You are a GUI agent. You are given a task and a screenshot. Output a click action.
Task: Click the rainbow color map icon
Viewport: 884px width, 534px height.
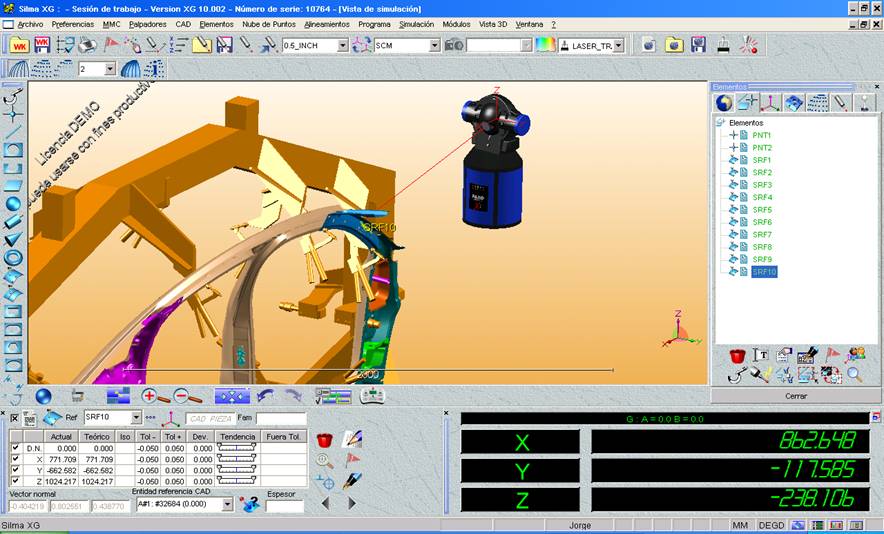[x=545, y=45]
